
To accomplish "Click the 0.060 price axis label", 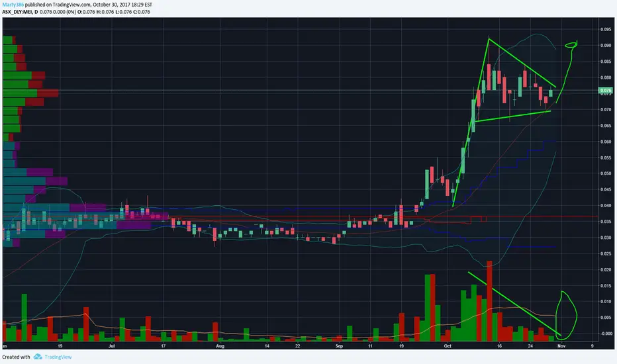I will [x=606, y=142].
